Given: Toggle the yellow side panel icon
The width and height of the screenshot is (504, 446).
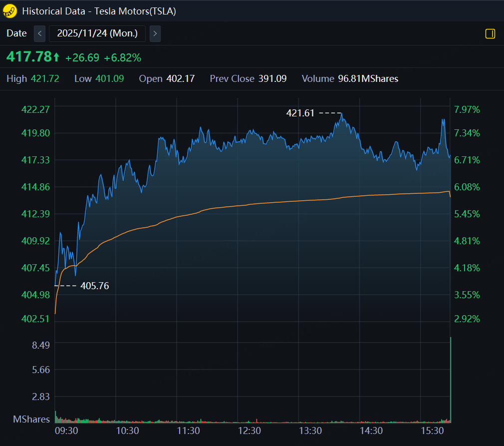Looking at the screenshot, I should [490, 33].
